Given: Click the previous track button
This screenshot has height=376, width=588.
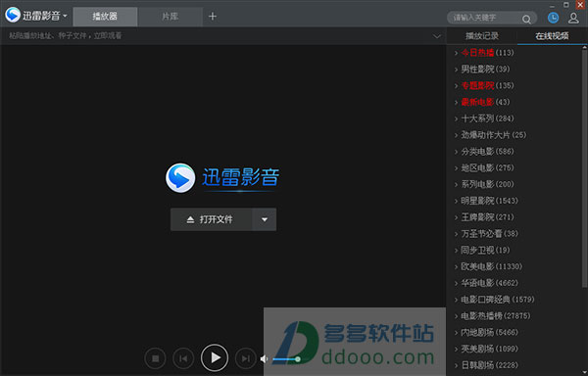Looking at the screenshot, I should click(x=183, y=358).
